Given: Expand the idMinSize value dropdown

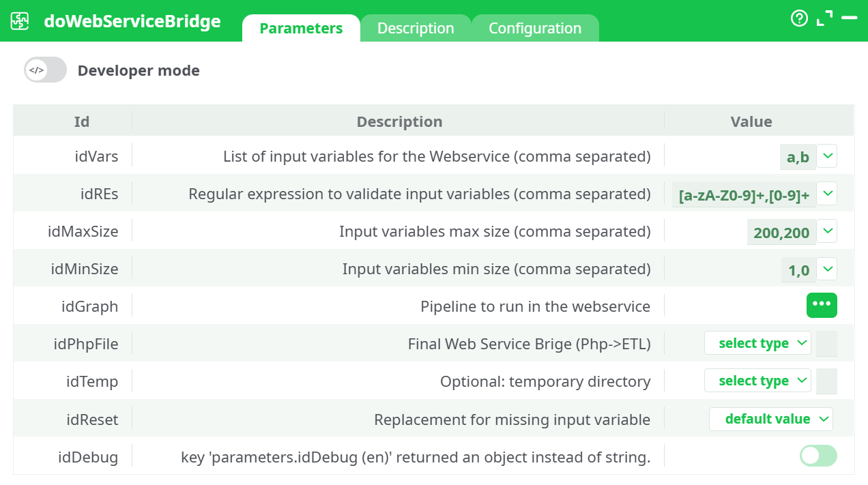Looking at the screenshot, I should 826,269.
